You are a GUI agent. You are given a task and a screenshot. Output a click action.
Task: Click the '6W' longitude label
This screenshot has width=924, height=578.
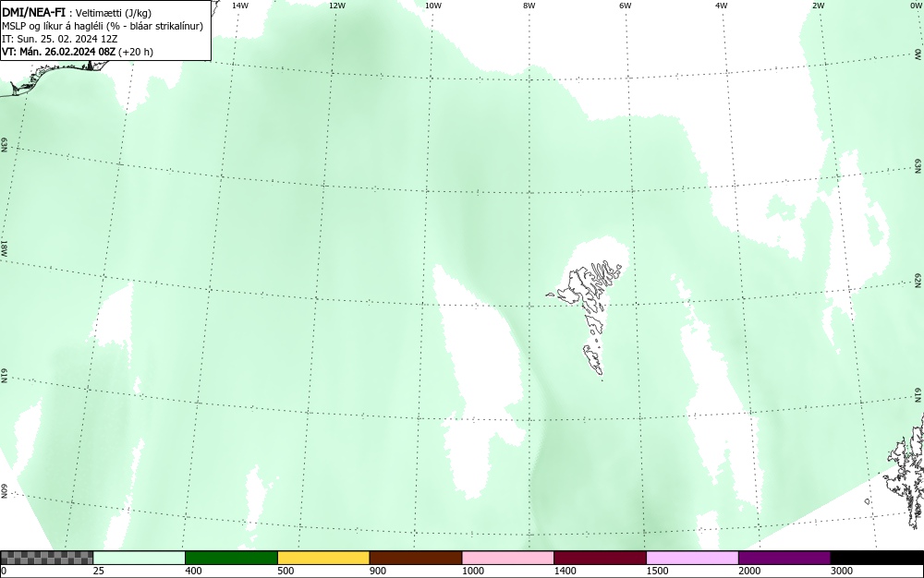[x=626, y=6]
